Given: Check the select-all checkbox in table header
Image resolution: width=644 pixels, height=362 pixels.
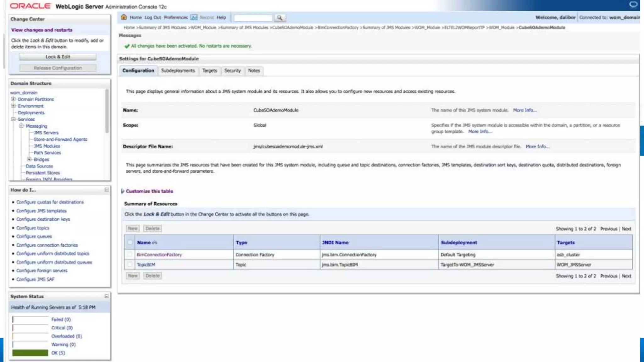Looking at the screenshot, I should point(130,242).
